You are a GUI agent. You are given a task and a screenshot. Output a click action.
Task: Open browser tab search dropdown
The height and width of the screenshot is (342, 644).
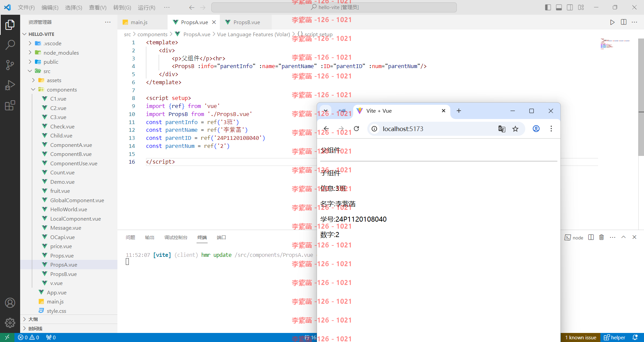pos(326,111)
